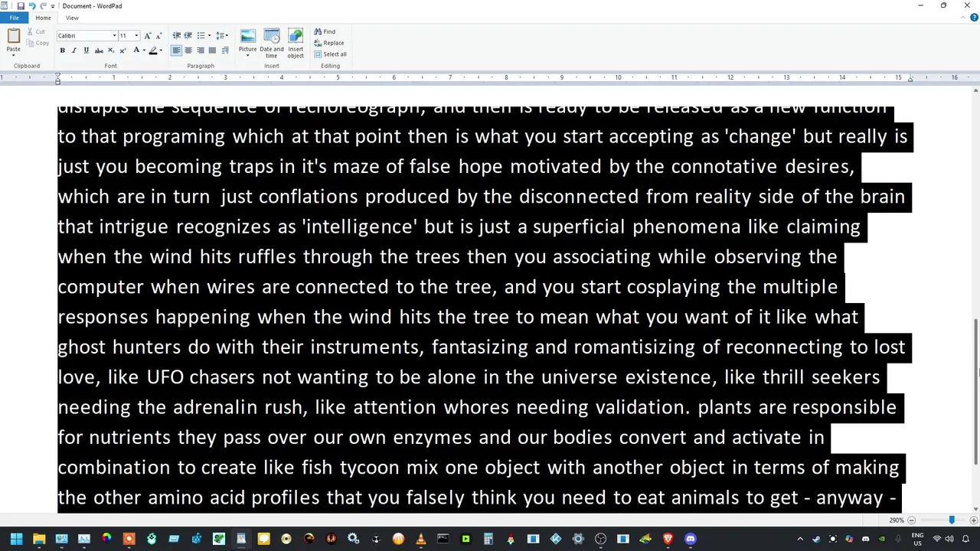
Task: Click Select all in Editing group
Action: [330, 54]
